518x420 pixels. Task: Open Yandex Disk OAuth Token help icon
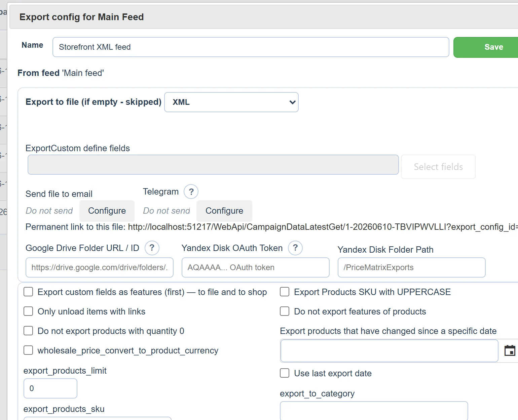coord(295,248)
